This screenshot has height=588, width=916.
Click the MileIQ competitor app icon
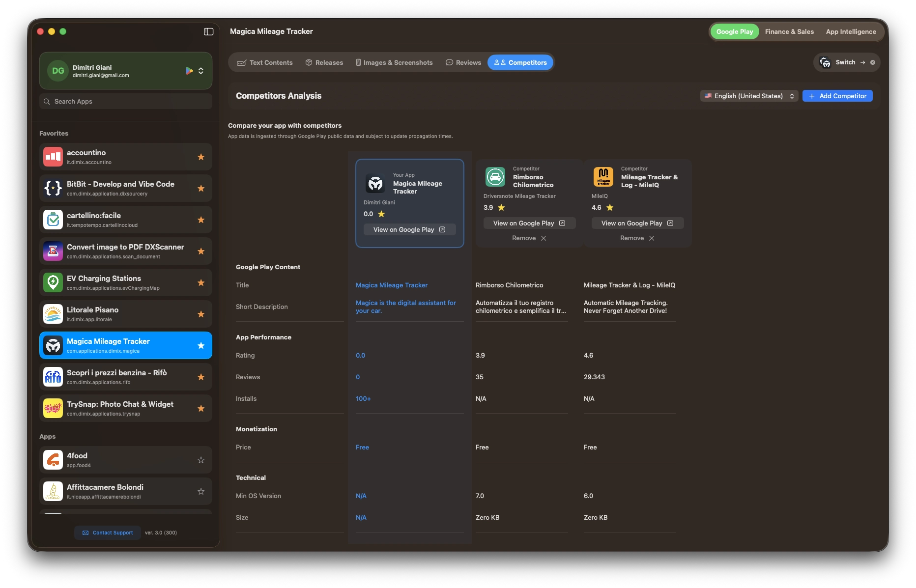[x=603, y=177]
